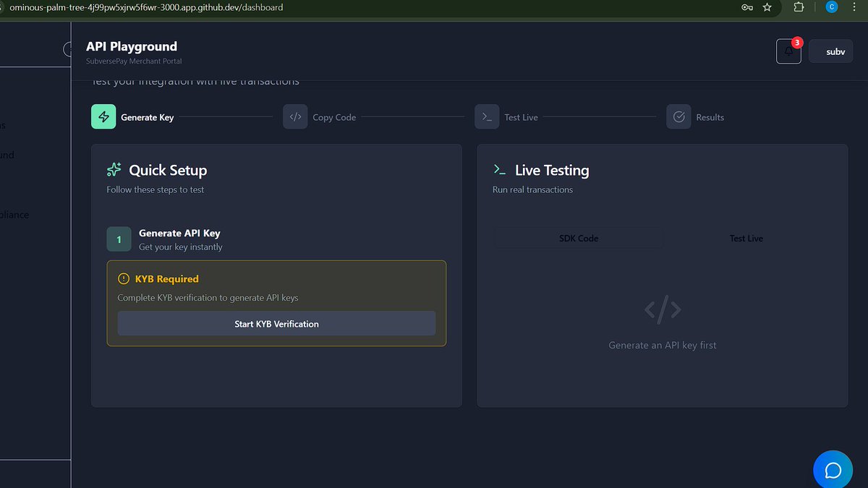Click the API Playground page title
Viewport: 868px width, 488px height.
pos(132,46)
